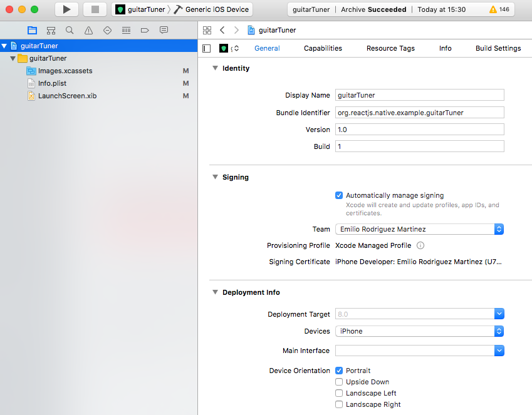The width and height of the screenshot is (532, 415).
Task: Uncheck the Portrait orientation checkbox
Action: click(x=339, y=371)
